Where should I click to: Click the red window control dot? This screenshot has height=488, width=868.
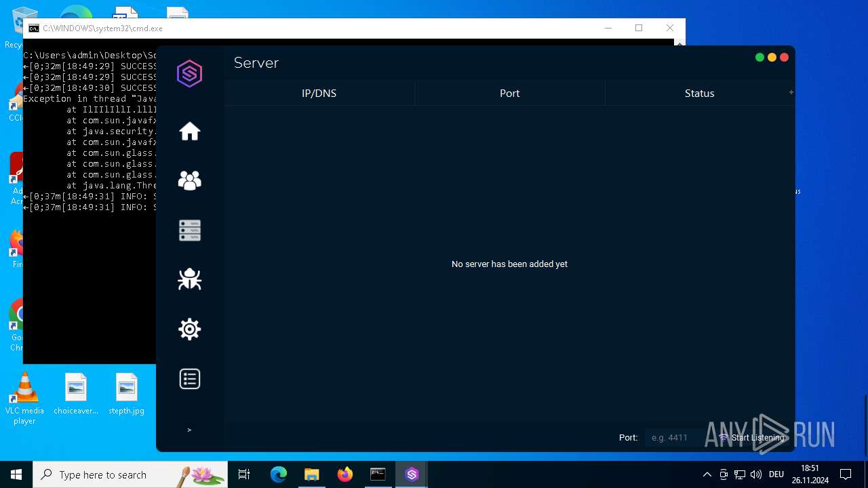tap(784, 58)
